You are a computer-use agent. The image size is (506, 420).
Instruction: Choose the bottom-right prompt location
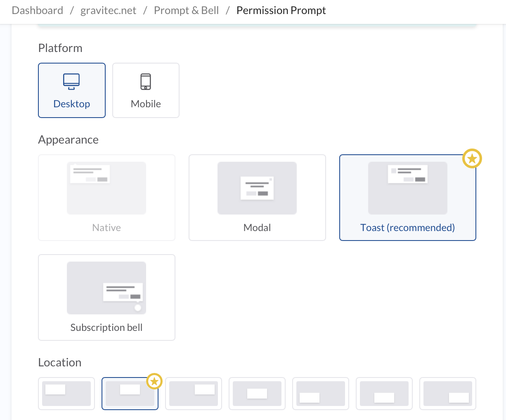click(x=448, y=394)
